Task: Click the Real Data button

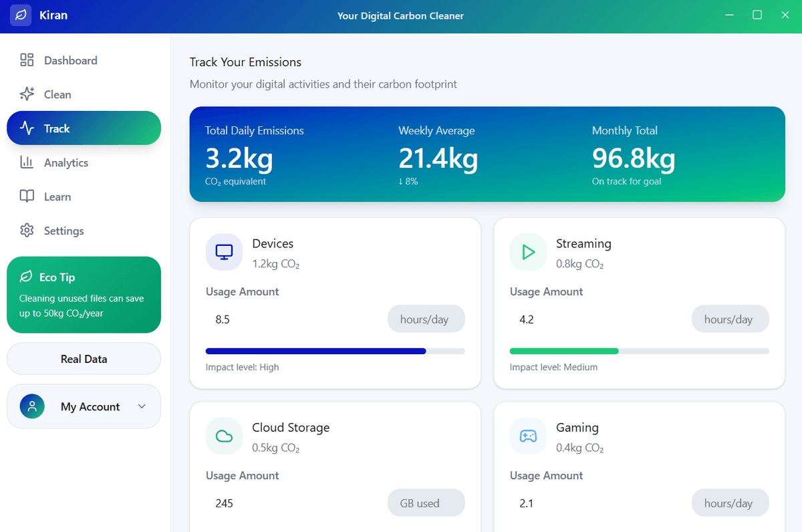Action: (84, 359)
